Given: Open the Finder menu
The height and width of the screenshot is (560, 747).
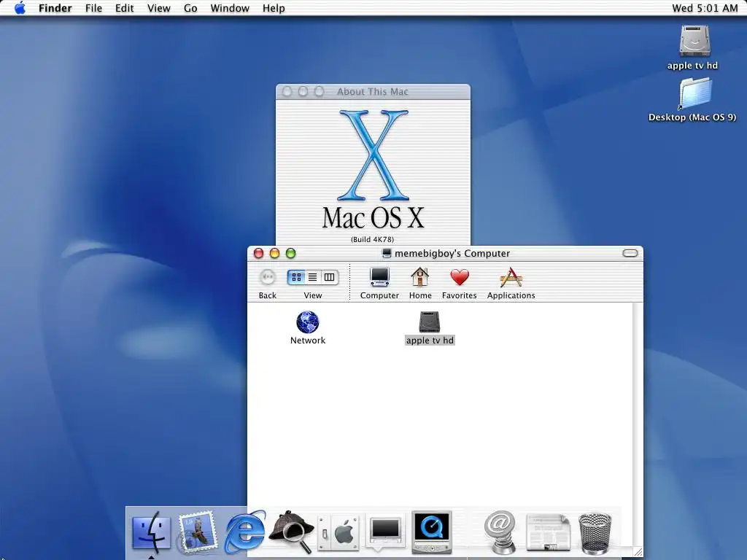Looking at the screenshot, I should (x=55, y=8).
